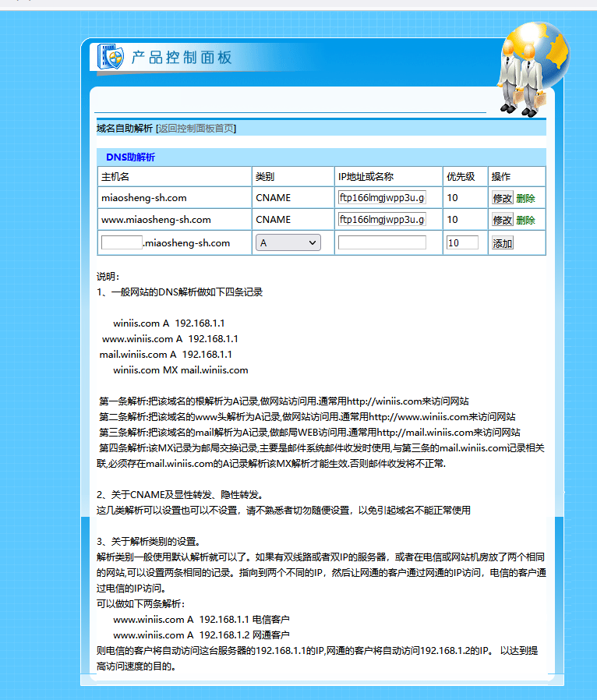
Task: Delete the www.miaosheng-sh.com CNAME record
Action: click(x=525, y=220)
